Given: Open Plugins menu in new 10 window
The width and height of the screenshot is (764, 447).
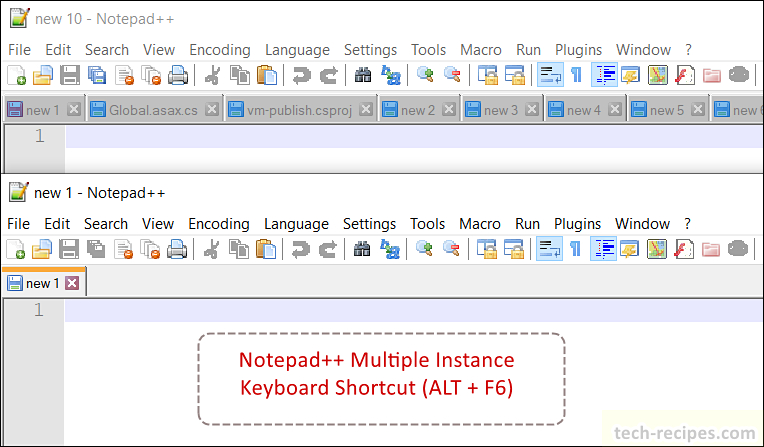Looking at the screenshot, I should pos(578,50).
